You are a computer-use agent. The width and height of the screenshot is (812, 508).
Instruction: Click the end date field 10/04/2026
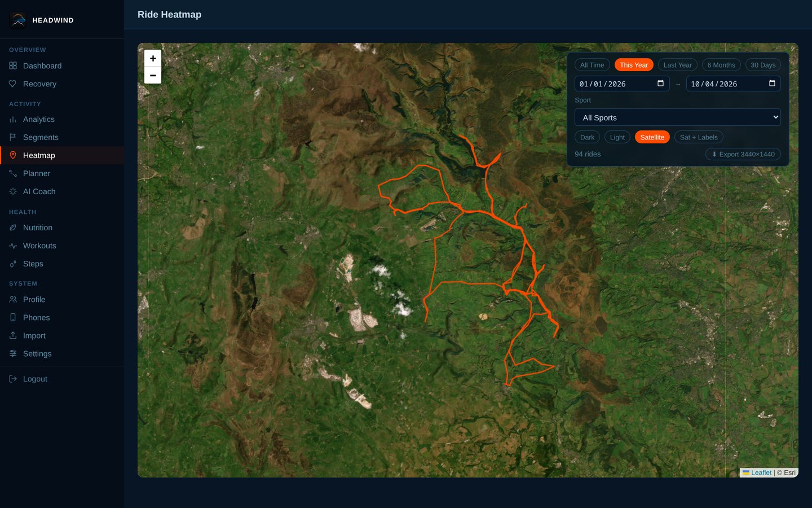click(x=734, y=84)
